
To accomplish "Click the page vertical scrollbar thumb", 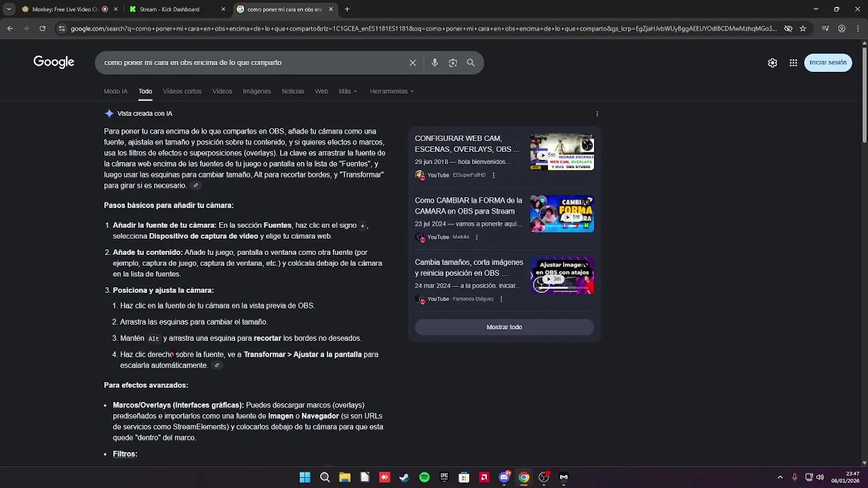I will (x=864, y=95).
